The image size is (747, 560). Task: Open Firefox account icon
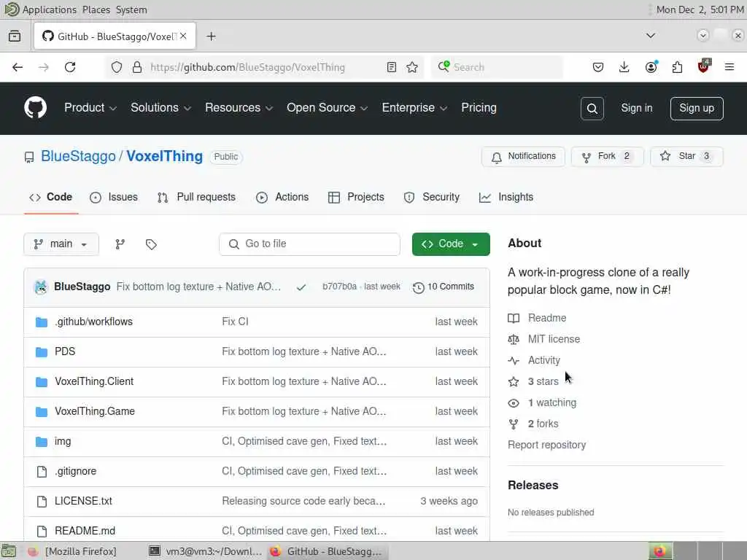pyautogui.click(x=651, y=67)
